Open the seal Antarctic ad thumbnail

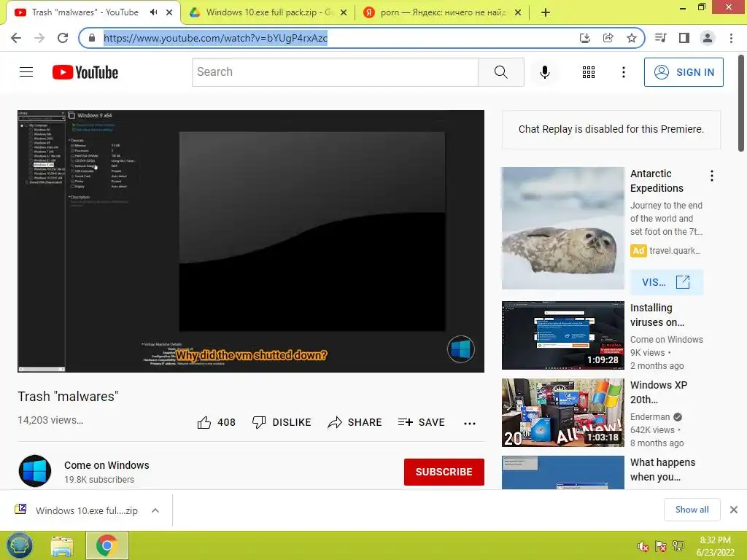pyautogui.click(x=562, y=228)
